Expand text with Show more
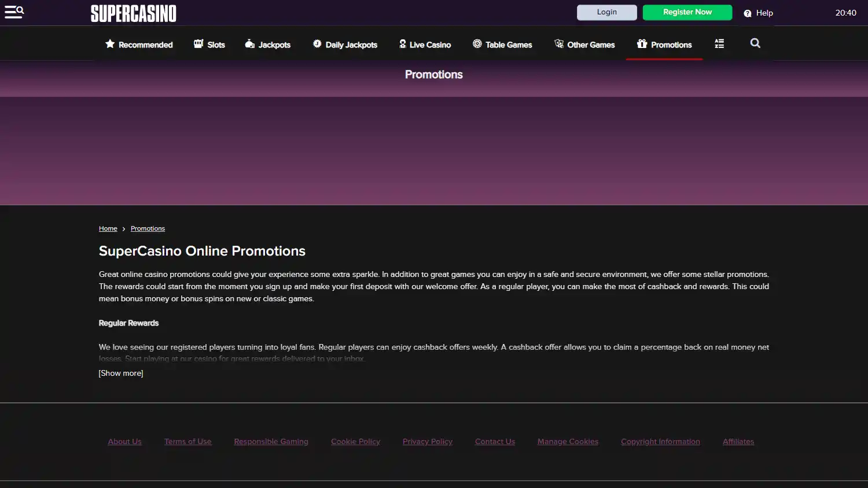The height and width of the screenshot is (488, 868). 121,373
